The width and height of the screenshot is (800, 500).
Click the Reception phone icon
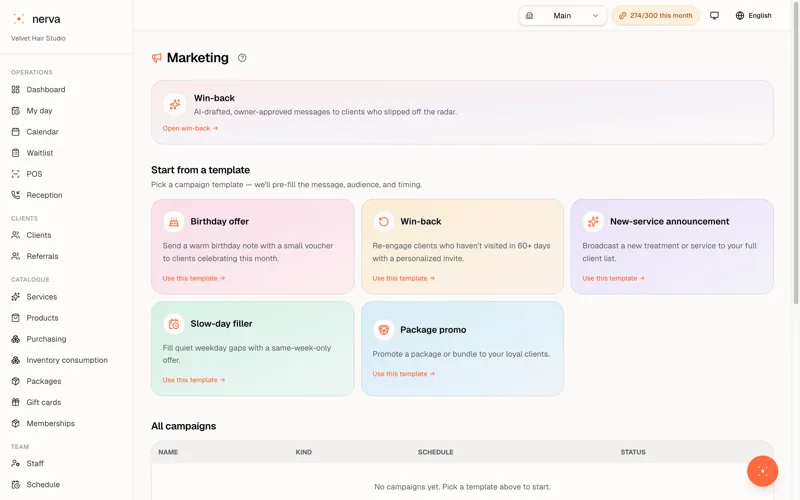16,195
